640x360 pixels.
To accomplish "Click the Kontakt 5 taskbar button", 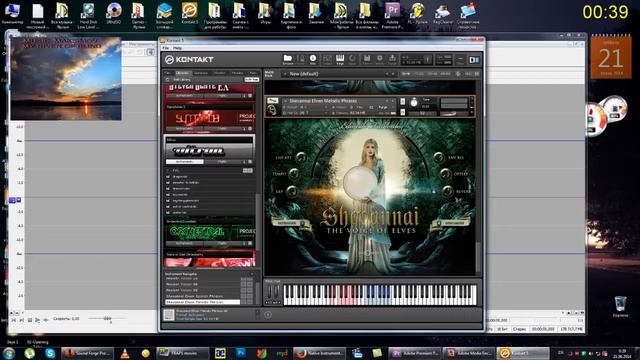I will 524,353.
